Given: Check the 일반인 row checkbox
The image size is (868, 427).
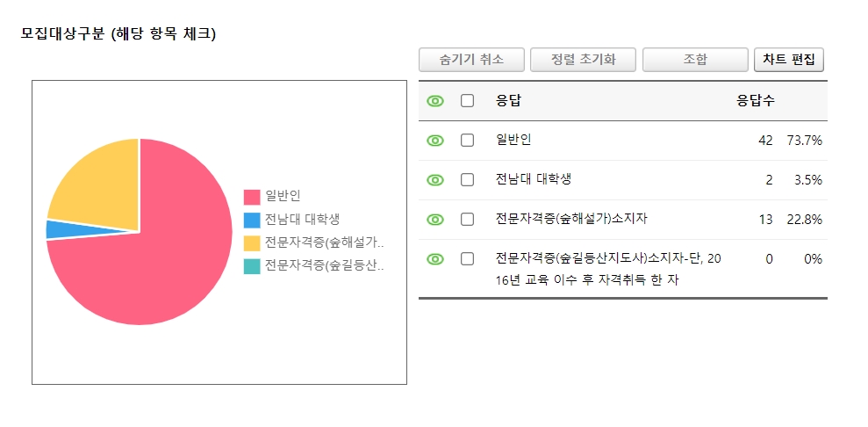Looking at the screenshot, I should (467, 141).
